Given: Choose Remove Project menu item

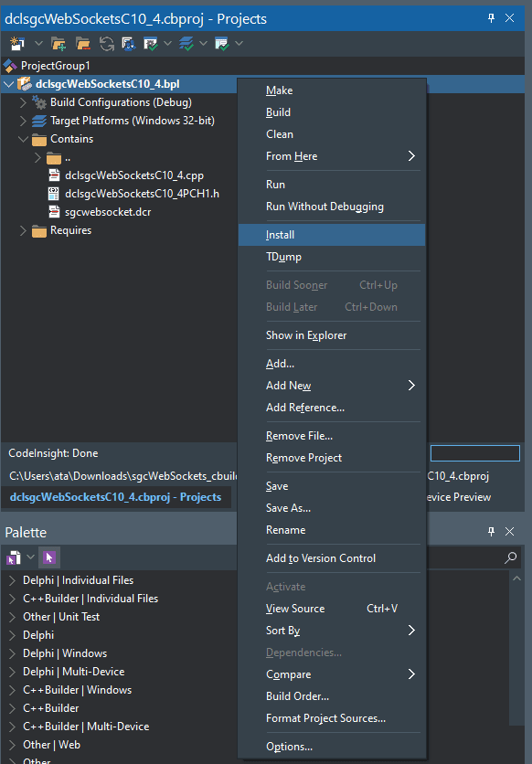Looking at the screenshot, I should (331, 458).
